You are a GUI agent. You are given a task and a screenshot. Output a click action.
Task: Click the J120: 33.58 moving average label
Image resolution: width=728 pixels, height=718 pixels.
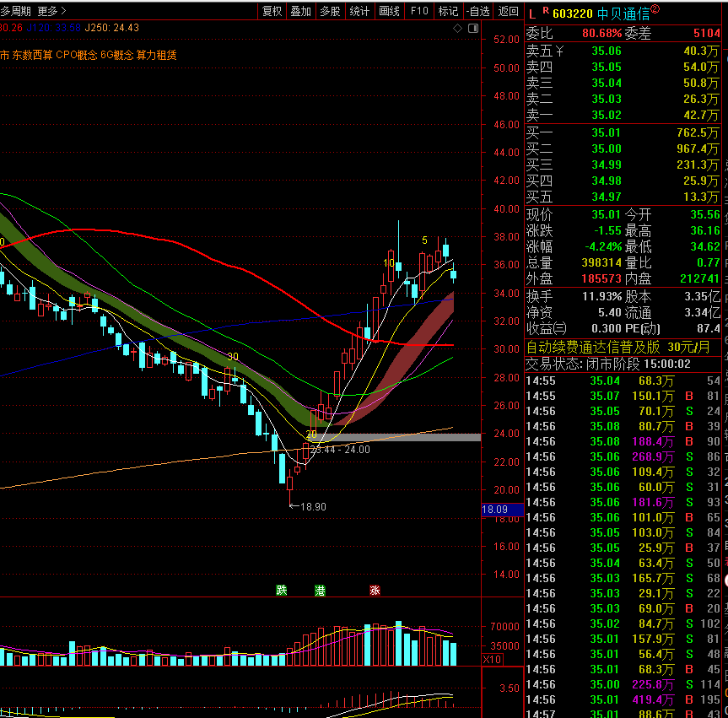pos(54,28)
